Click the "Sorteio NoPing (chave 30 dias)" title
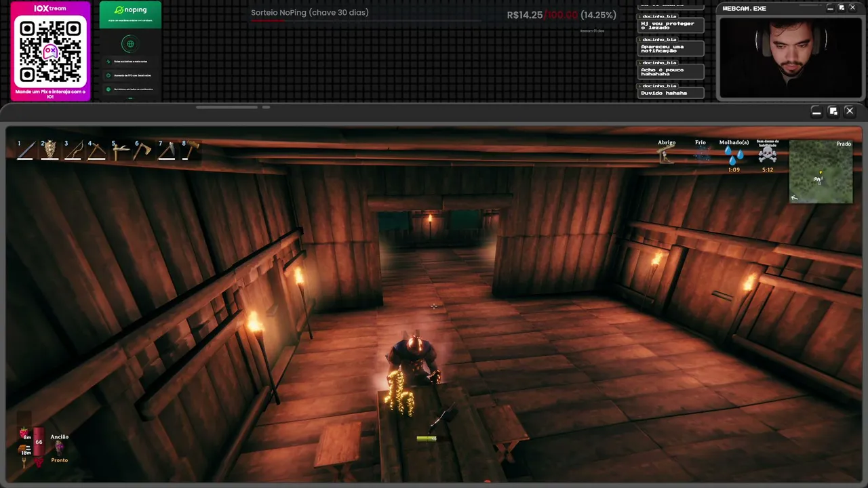Screen dimensions: 868x488 pos(310,12)
